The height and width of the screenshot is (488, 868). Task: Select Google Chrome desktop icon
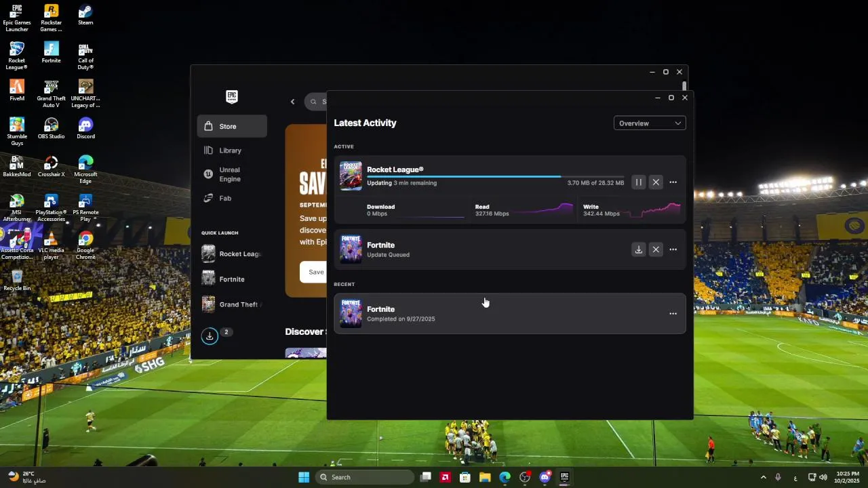[x=85, y=246]
